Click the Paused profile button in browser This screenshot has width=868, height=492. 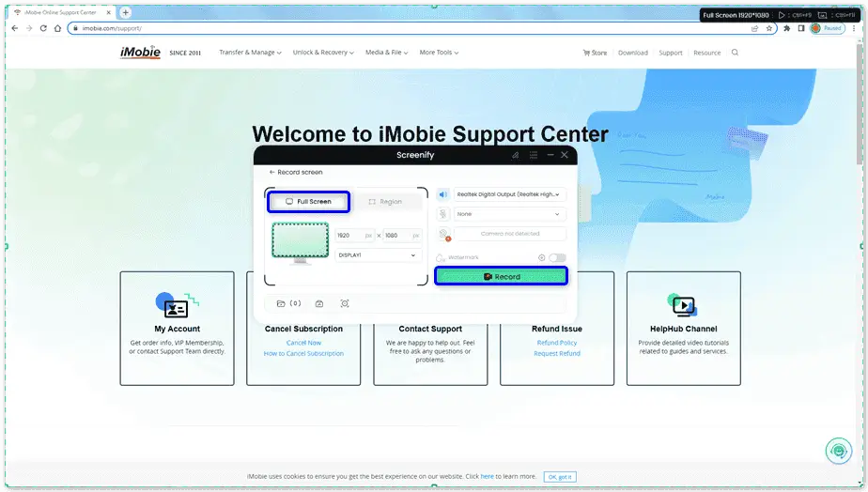tap(828, 28)
